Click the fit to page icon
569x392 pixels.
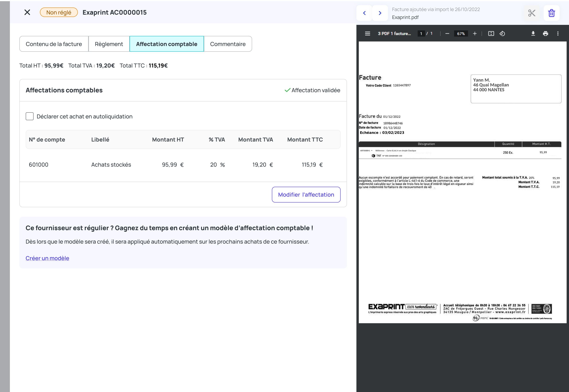[x=491, y=34]
